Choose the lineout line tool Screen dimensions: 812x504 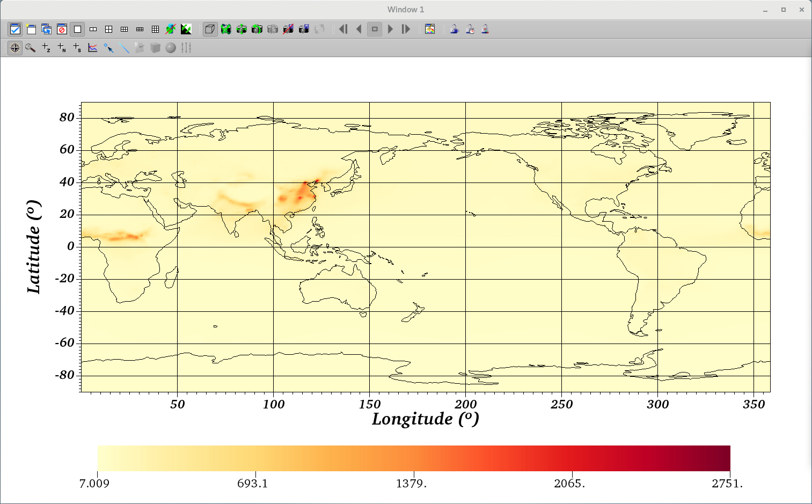(124, 48)
